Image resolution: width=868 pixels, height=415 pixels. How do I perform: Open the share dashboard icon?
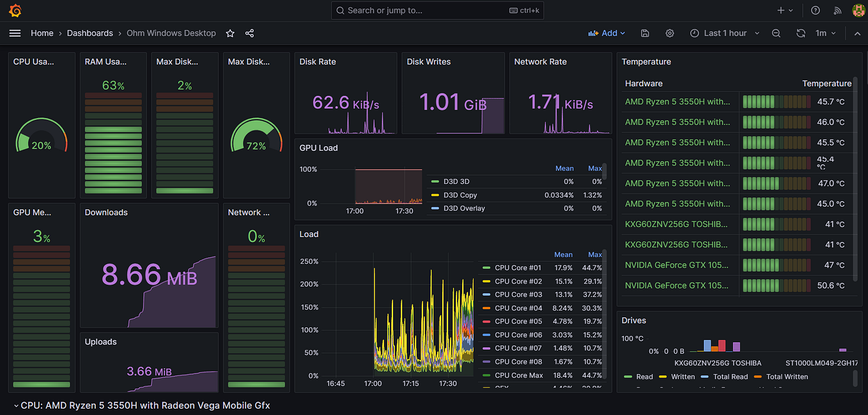tap(249, 33)
